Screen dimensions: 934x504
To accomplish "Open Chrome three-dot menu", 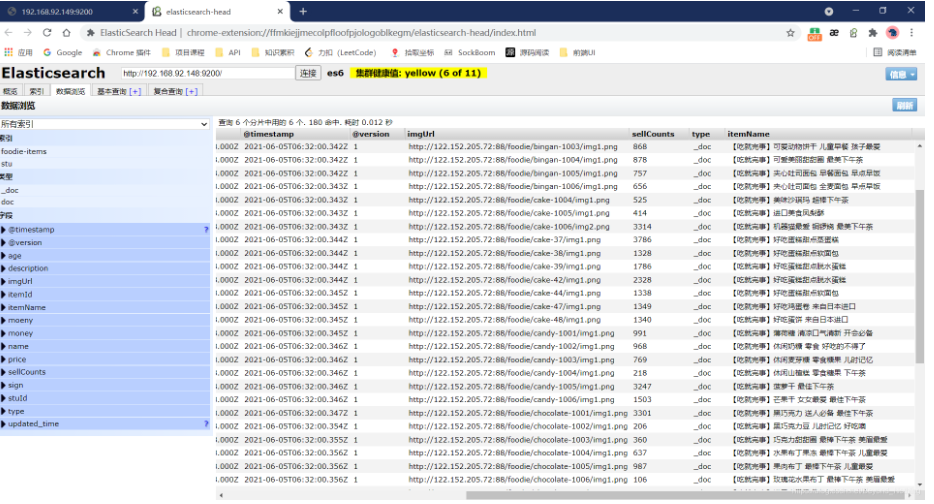I will pyautogui.click(x=911, y=33).
